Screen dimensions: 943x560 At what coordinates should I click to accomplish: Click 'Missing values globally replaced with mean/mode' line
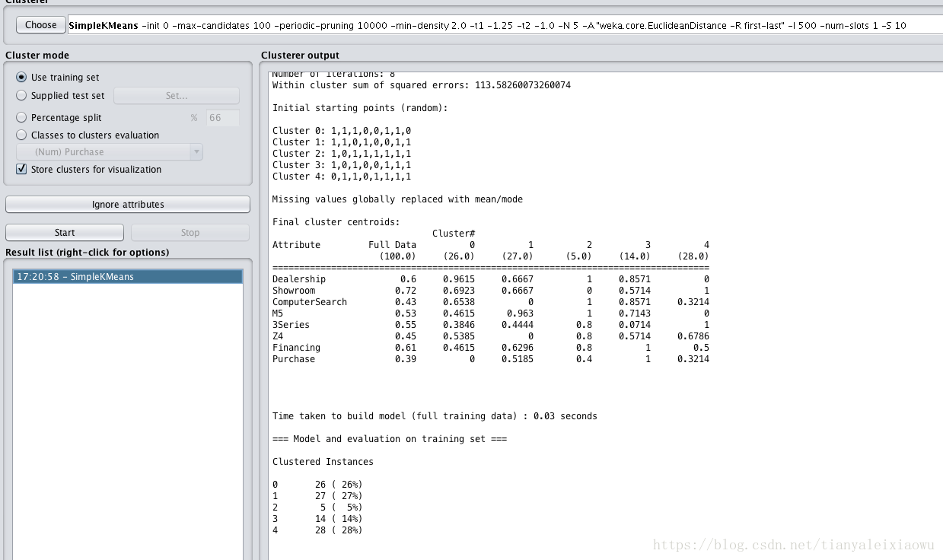pos(397,199)
